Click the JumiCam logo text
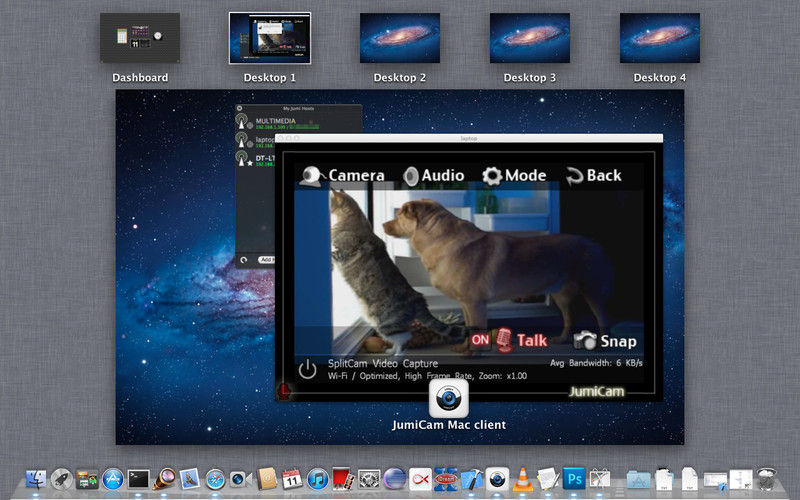Image resolution: width=800 pixels, height=500 pixels. [x=597, y=391]
